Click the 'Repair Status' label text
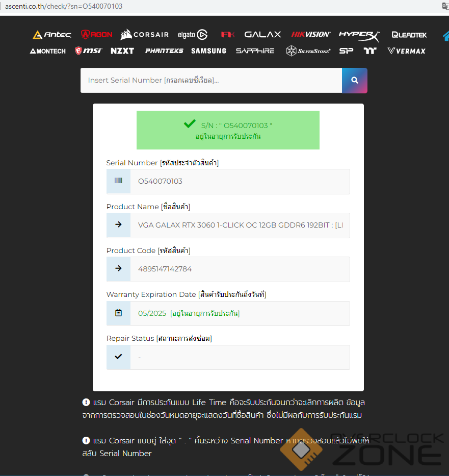 [x=159, y=338]
